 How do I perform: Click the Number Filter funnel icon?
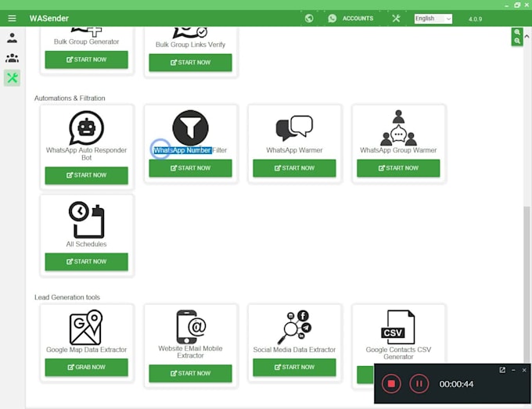click(190, 127)
